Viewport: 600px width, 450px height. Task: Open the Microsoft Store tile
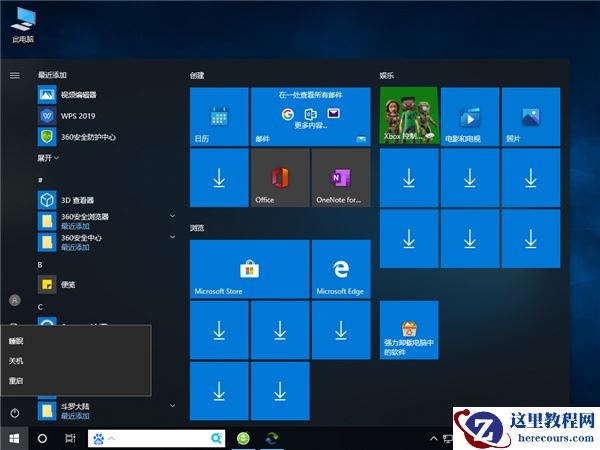(250, 269)
